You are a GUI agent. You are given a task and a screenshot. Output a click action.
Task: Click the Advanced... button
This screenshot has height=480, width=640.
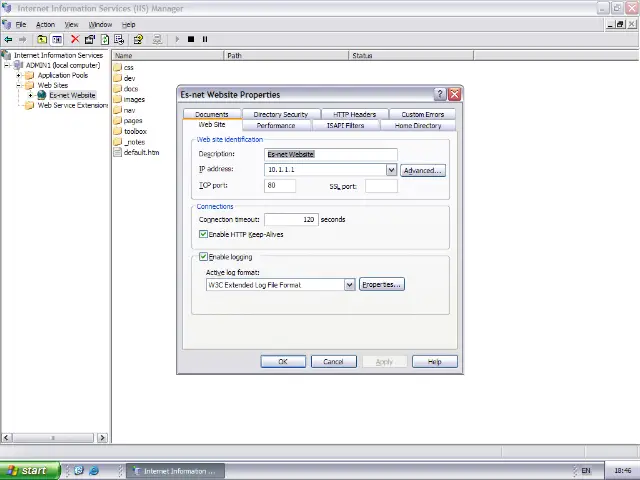[x=422, y=170]
